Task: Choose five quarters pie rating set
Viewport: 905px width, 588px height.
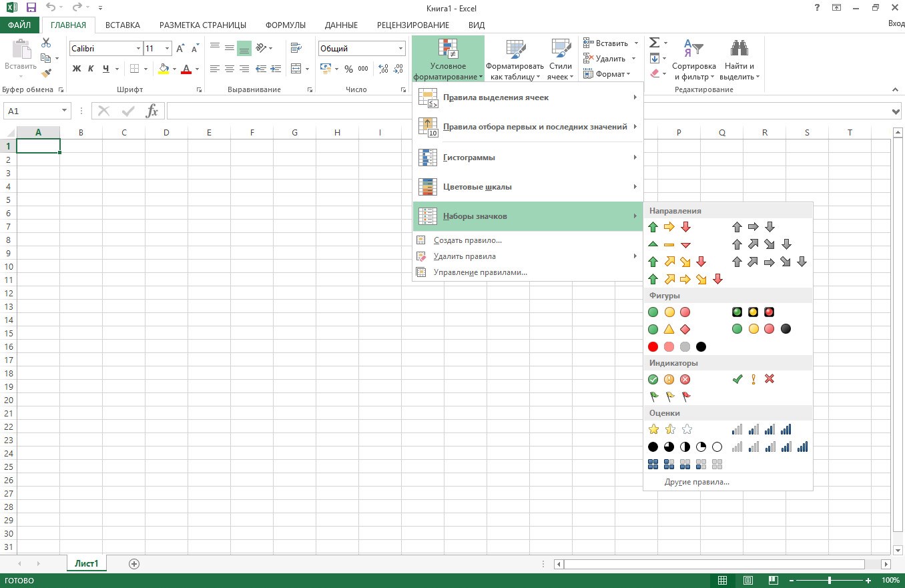Action: (685, 447)
